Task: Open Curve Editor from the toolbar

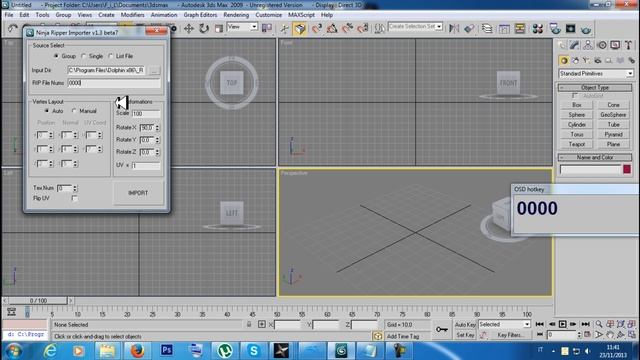Action: tap(504, 29)
